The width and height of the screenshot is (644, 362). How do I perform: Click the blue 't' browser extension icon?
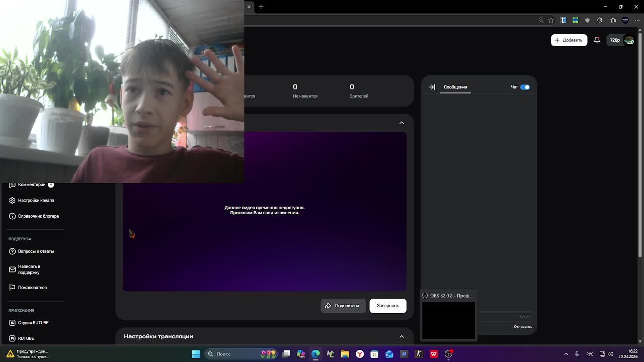coord(563,20)
